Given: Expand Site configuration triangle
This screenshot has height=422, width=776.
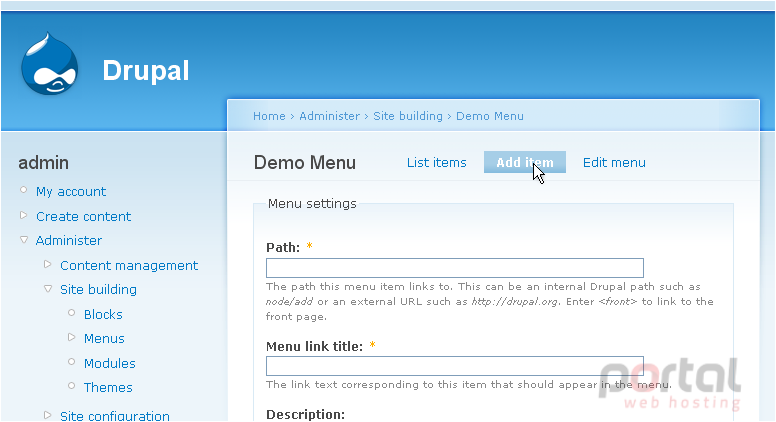Looking at the screenshot, I should [48, 415].
